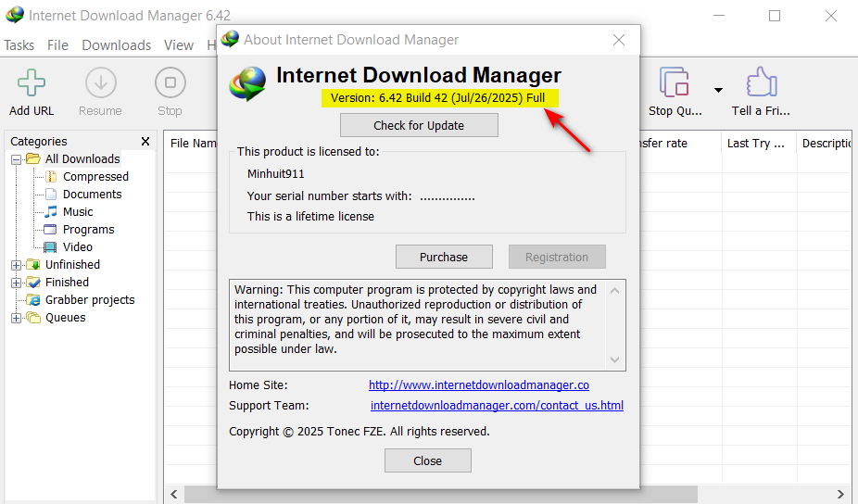Select the Music category
Image resolution: width=858 pixels, height=504 pixels.
(78, 211)
